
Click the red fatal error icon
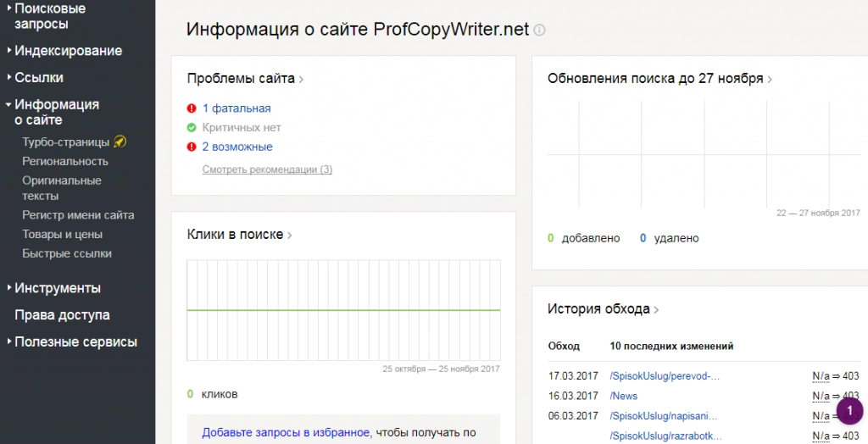[192, 108]
